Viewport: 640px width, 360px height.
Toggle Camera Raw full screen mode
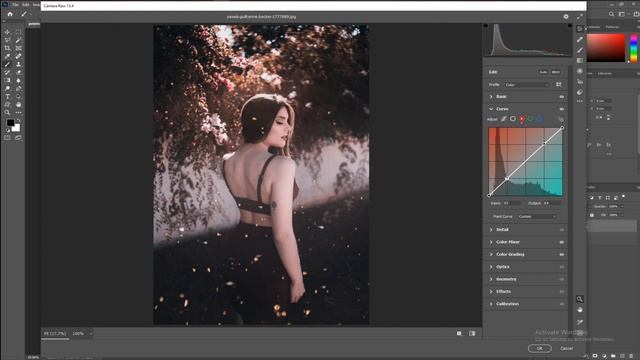pyautogui.click(x=580, y=17)
